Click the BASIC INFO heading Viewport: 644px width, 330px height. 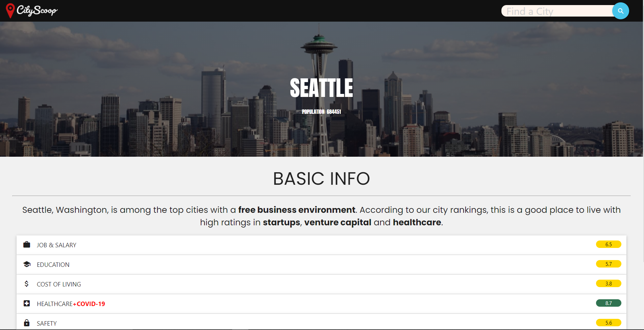coord(321,179)
